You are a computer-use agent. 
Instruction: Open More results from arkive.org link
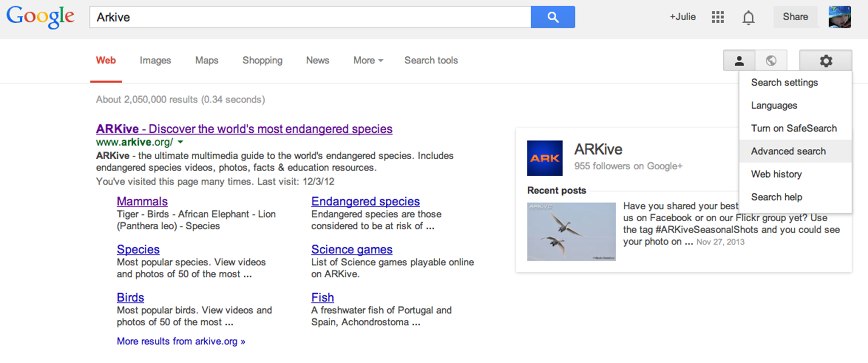pos(181,341)
